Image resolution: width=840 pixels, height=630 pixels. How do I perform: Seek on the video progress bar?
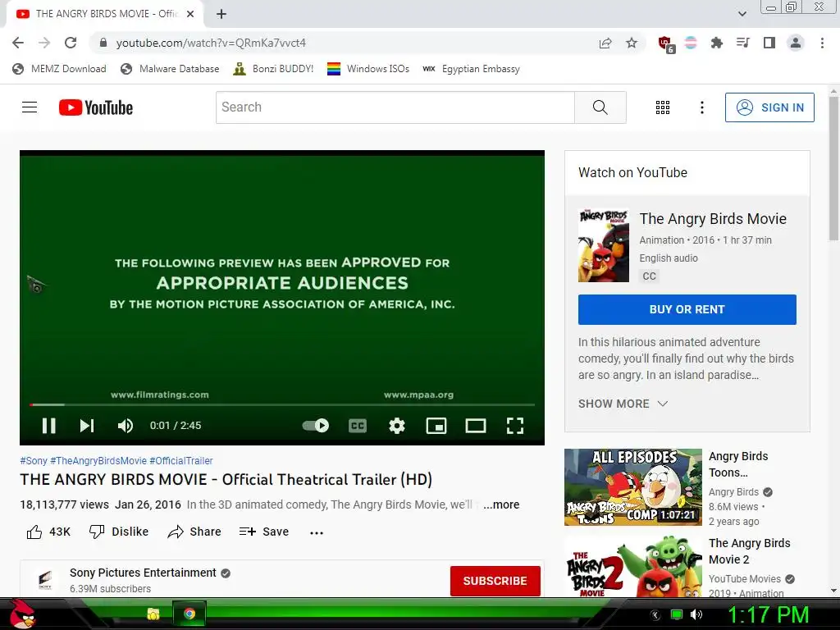[x=282, y=404]
